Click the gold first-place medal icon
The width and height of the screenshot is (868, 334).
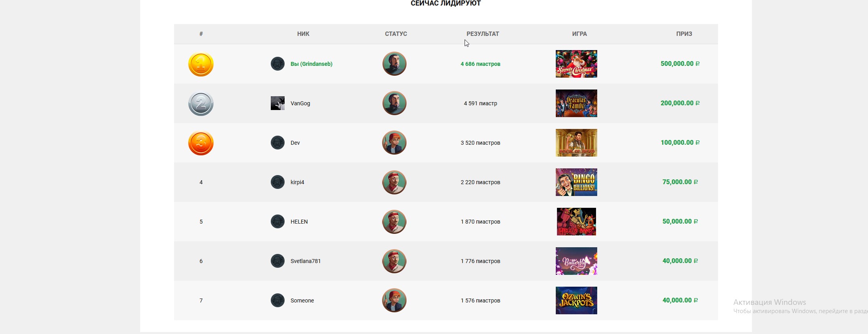[x=201, y=64]
